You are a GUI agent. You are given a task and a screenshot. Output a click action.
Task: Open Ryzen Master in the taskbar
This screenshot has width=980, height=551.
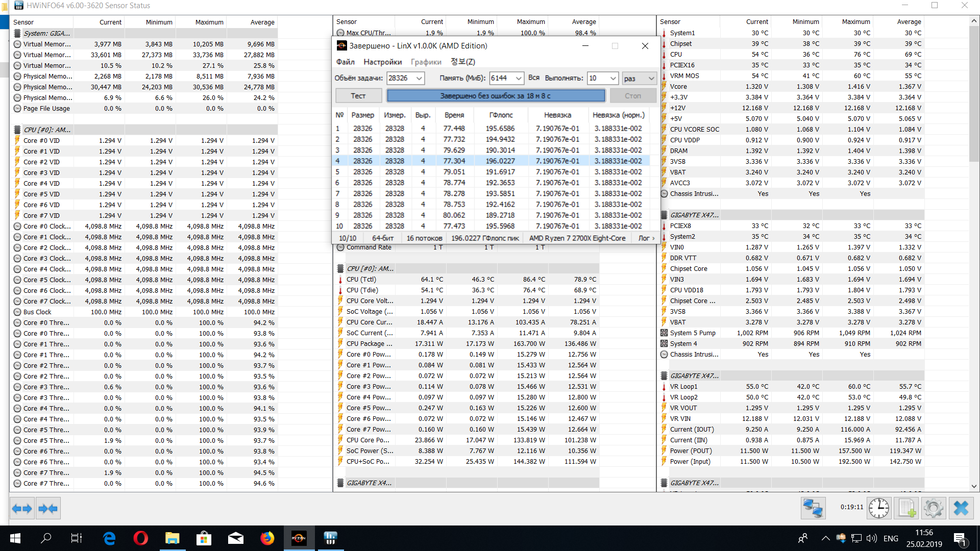coord(299,538)
